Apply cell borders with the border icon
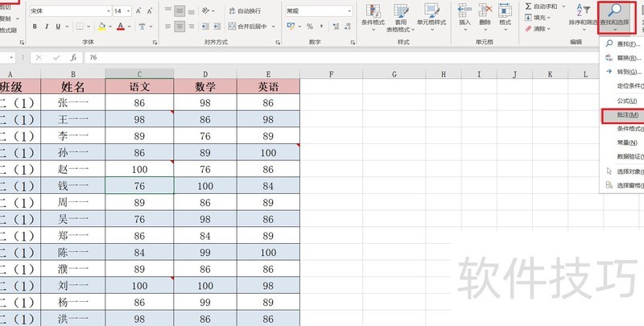 click(x=80, y=27)
